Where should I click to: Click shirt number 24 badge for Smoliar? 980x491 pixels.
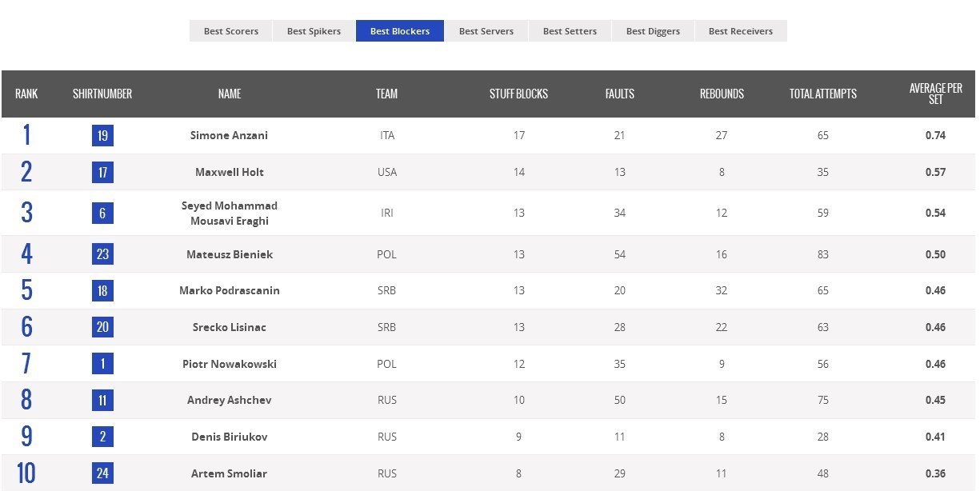[x=102, y=473]
